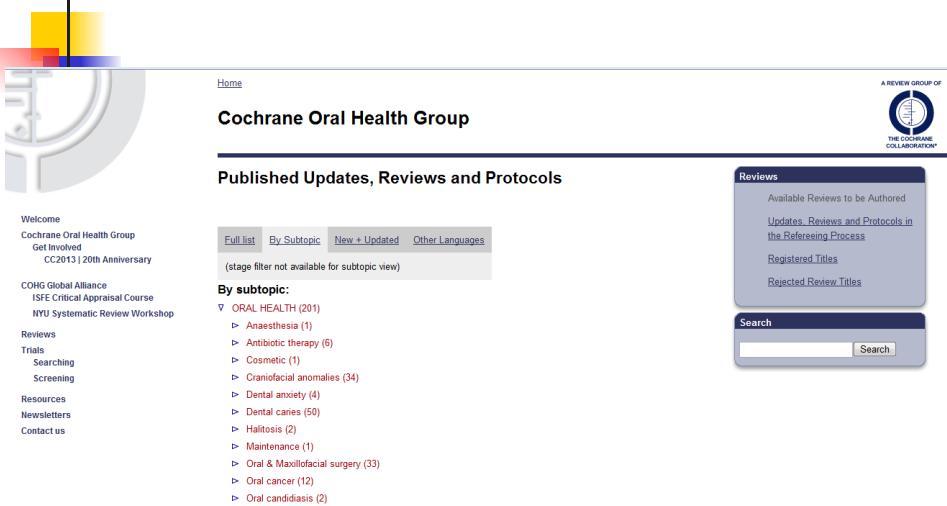The width and height of the screenshot is (947, 506).
Task: Open COHG Global Alliance sidebar link
Action: 64,285
